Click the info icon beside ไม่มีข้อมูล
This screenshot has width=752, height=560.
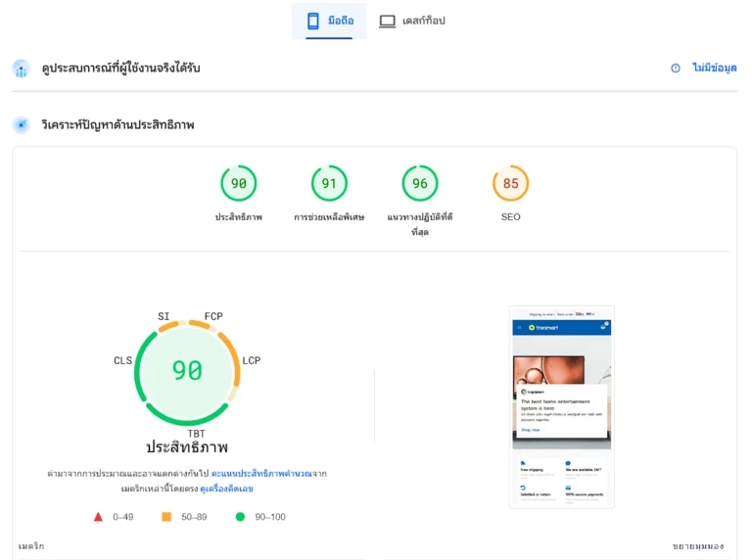click(676, 69)
